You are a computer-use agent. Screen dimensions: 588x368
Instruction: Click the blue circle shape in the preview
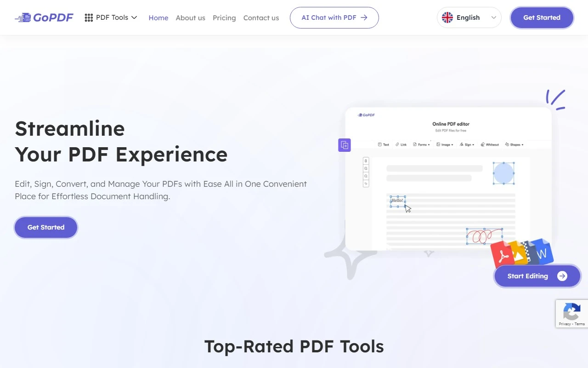(503, 173)
